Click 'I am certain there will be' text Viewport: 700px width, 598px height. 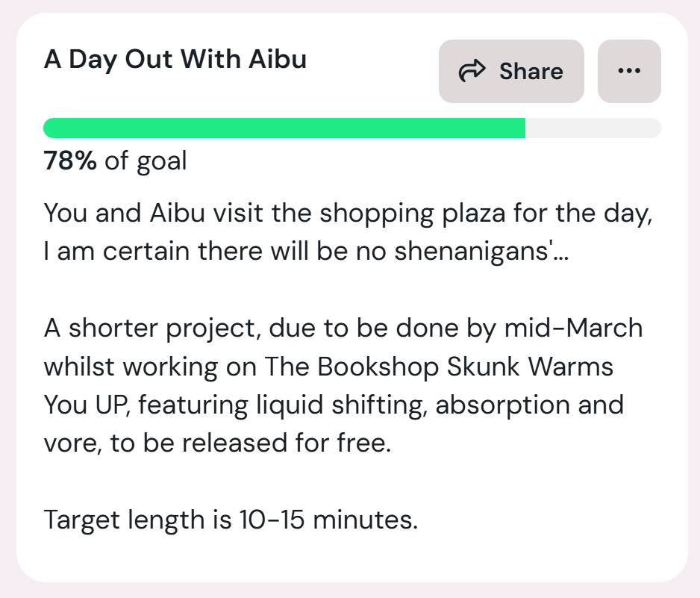210,252
